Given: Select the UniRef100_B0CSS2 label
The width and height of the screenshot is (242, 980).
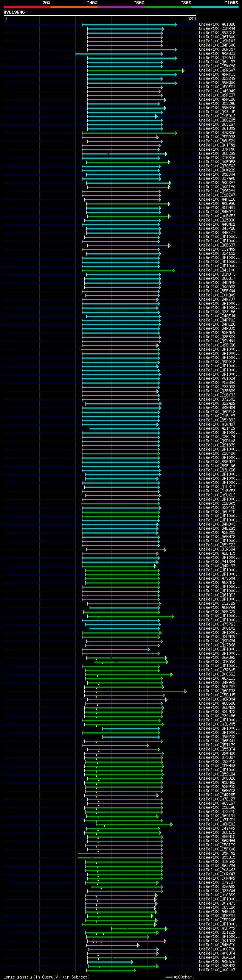Looking at the screenshot, I should coord(217,674).
